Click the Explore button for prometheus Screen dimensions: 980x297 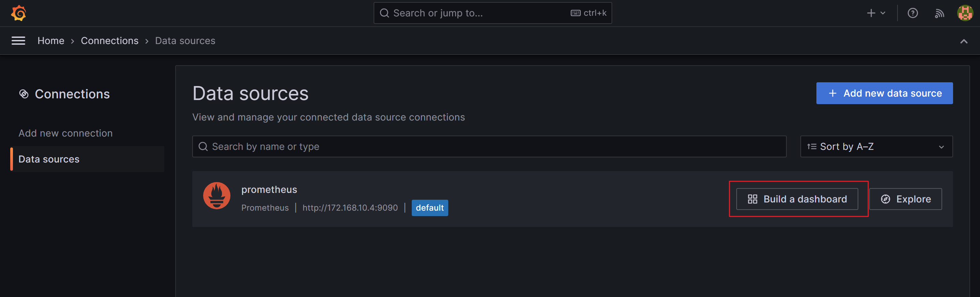[905, 199]
